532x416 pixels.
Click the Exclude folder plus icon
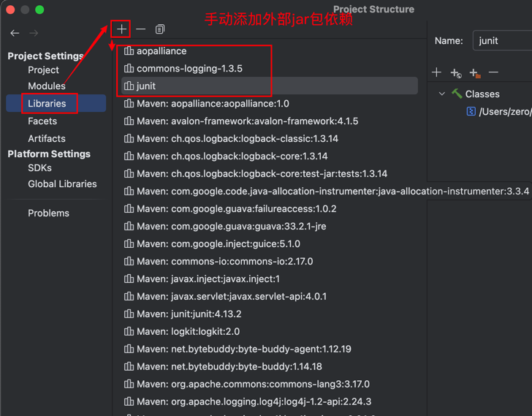475,72
